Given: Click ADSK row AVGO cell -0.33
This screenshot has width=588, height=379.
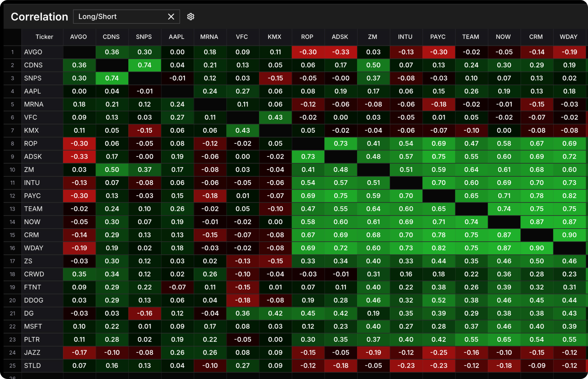Looking at the screenshot, I should (x=79, y=156).
